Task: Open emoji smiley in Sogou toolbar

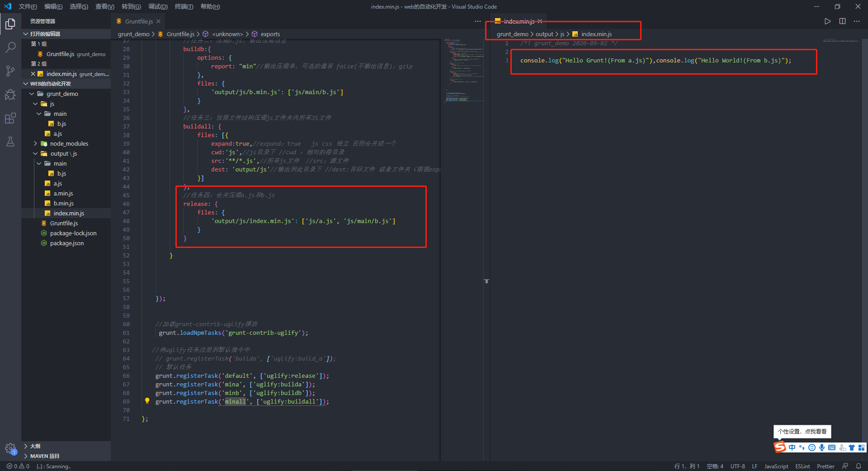Action: click(812, 447)
